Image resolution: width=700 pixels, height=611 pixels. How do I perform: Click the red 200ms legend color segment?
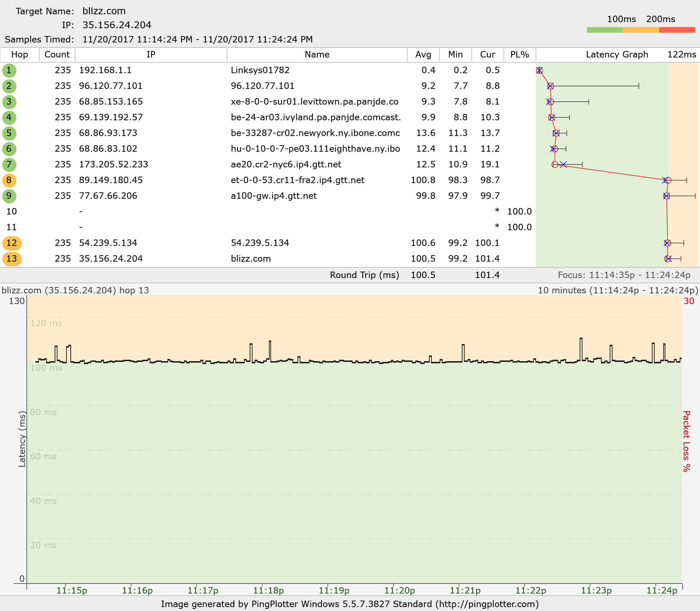pyautogui.click(x=677, y=30)
